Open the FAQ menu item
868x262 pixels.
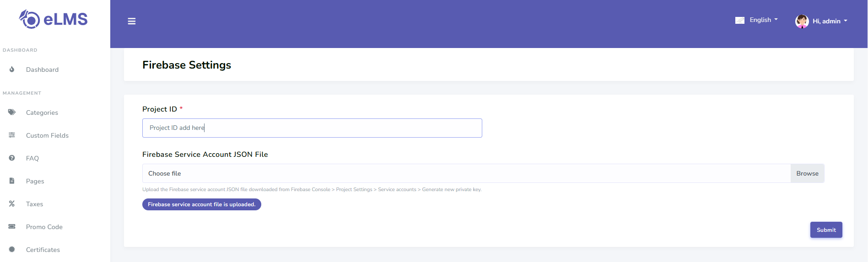pos(32,158)
